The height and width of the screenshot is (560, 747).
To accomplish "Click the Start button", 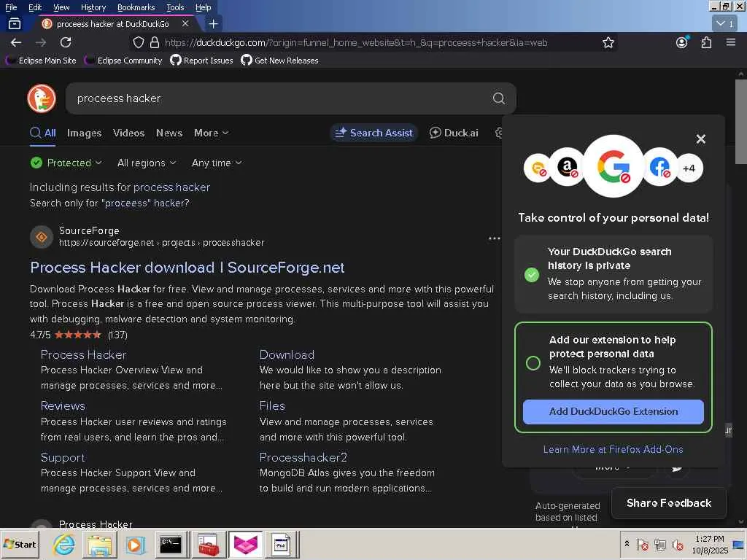I will [20, 544].
